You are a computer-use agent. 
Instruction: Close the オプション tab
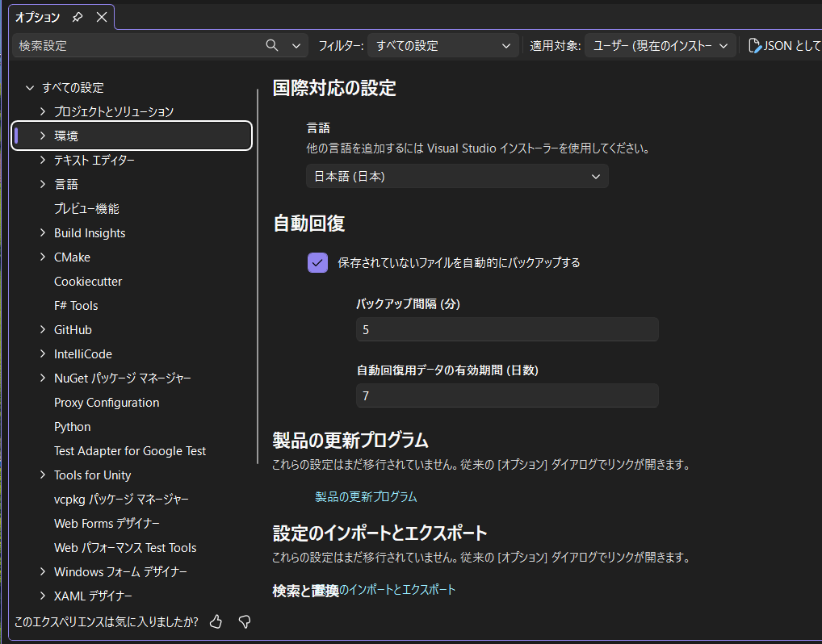(102, 17)
